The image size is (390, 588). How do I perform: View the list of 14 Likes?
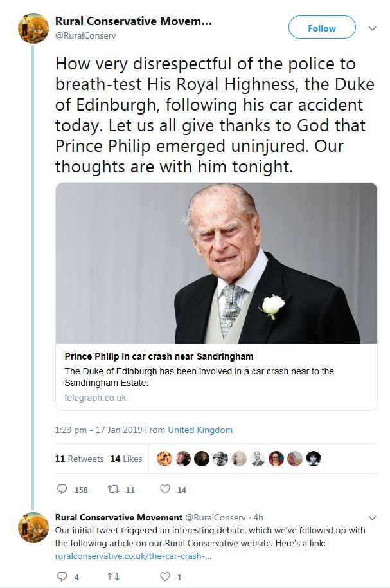point(127,459)
